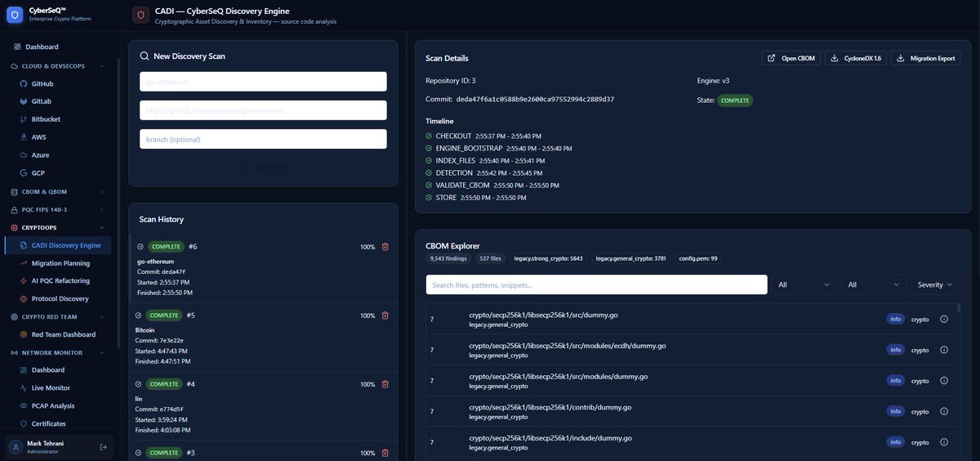The width and height of the screenshot is (980, 461).
Task: Open AI PQC Refactoring in sidebar
Action: pyautogui.click(x=60, y=281)
